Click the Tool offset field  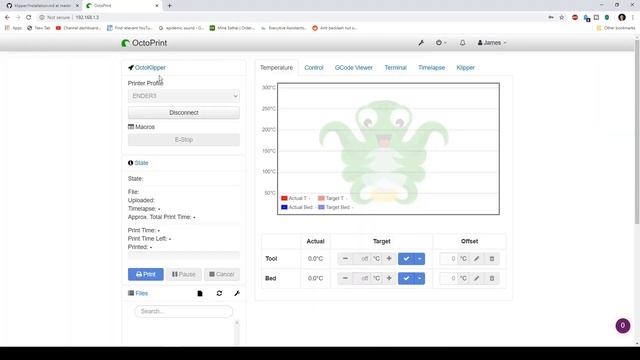tap(449, 259)
